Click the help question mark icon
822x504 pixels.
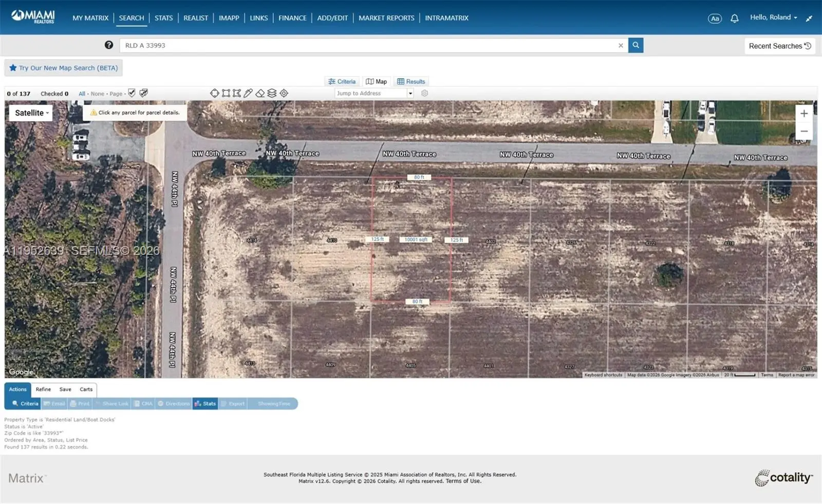[x=109, y=45]
